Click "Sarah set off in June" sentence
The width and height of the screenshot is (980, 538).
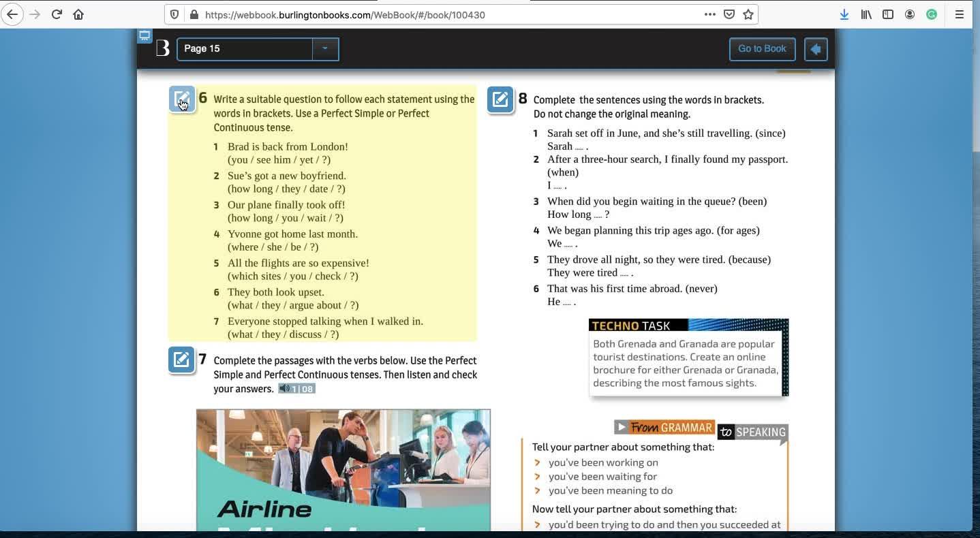[x=667, y=133]
